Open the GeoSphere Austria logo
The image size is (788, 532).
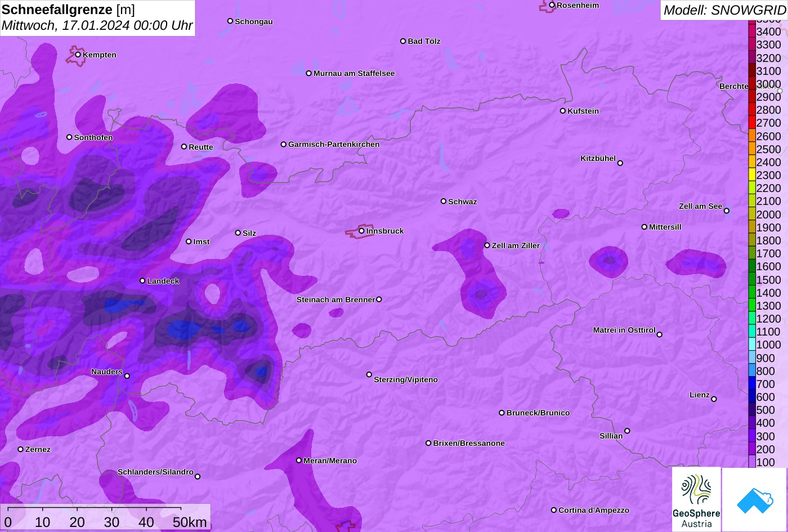point(696,499)
